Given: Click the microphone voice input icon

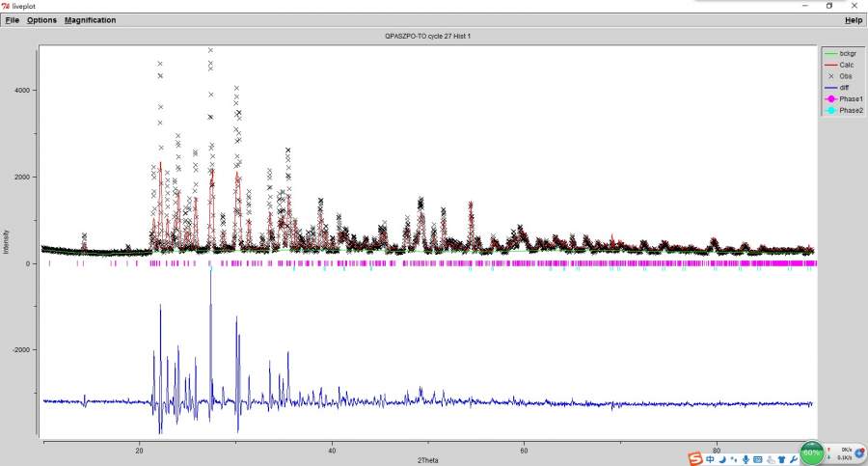Looking at the screenshot, I should (x=746, y=459).
